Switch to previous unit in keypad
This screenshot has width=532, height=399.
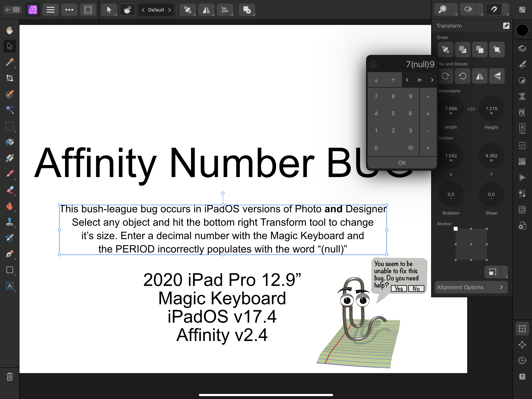[407, 80]
